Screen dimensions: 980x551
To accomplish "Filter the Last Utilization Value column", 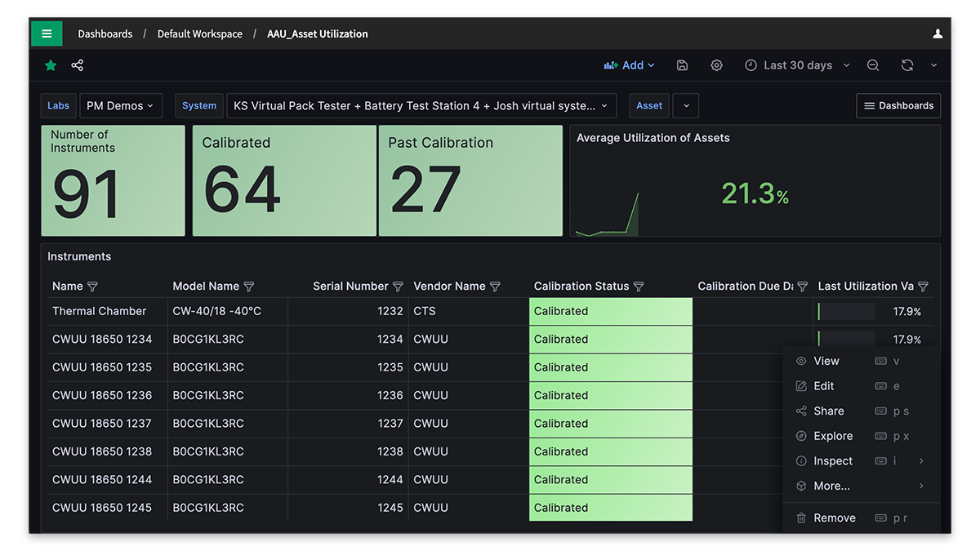I will click(x=923, y=287).
